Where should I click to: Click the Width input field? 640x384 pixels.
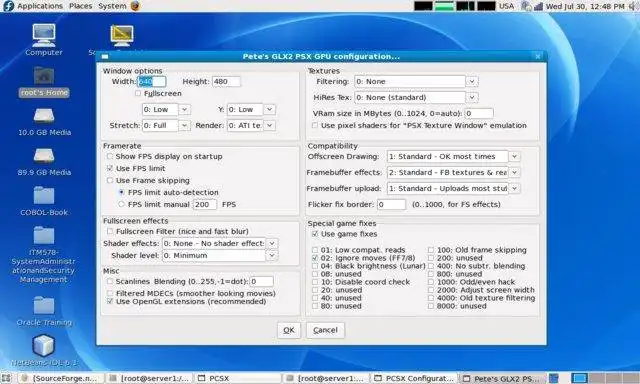[x=152, y=81]
